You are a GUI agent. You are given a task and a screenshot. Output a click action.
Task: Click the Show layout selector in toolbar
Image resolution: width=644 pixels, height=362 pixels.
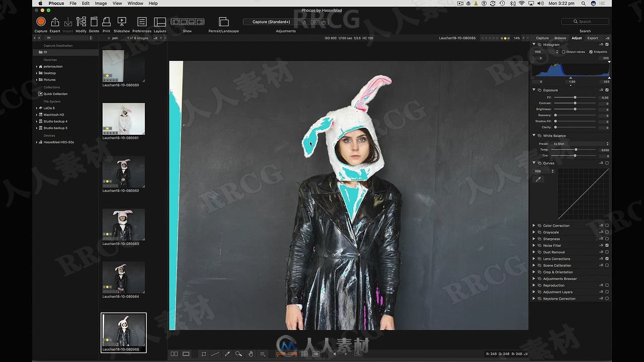point(187,22)
